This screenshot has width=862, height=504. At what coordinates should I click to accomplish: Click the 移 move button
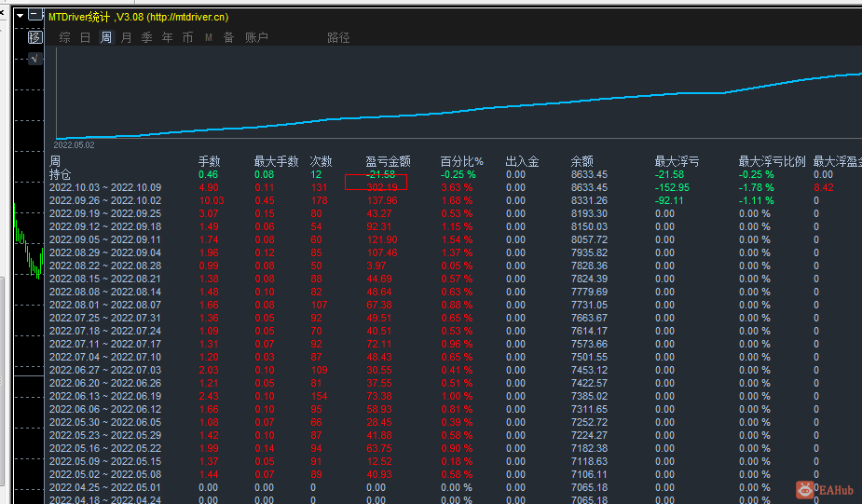click(x=34, y=37)
